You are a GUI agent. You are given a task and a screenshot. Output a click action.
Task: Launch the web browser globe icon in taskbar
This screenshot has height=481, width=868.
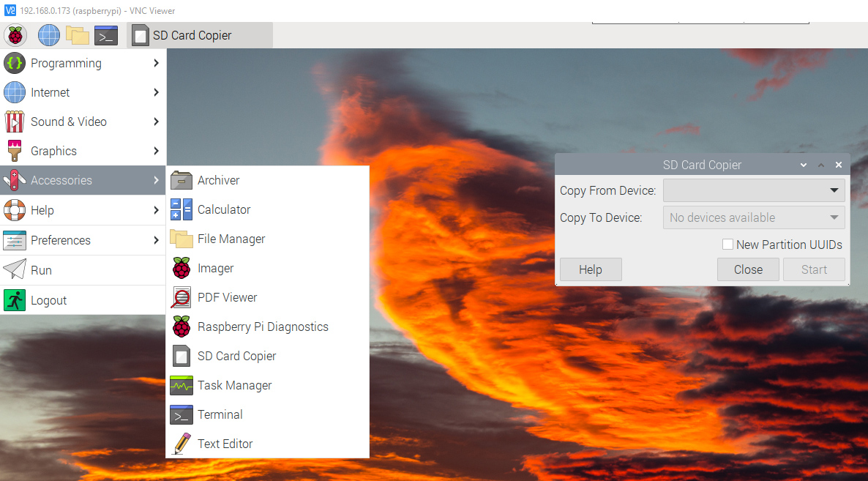click(49, 35)
